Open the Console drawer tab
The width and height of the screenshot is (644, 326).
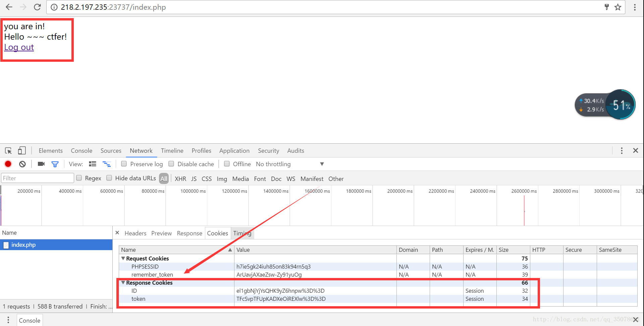(30, 320)
